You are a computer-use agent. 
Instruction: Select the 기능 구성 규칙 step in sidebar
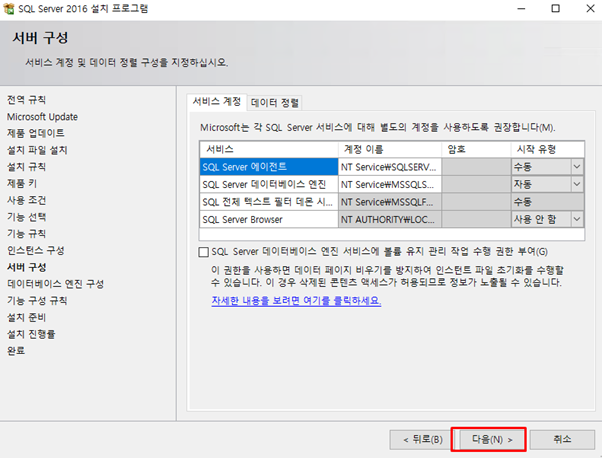pyautogui.click(x=37, y=301)
